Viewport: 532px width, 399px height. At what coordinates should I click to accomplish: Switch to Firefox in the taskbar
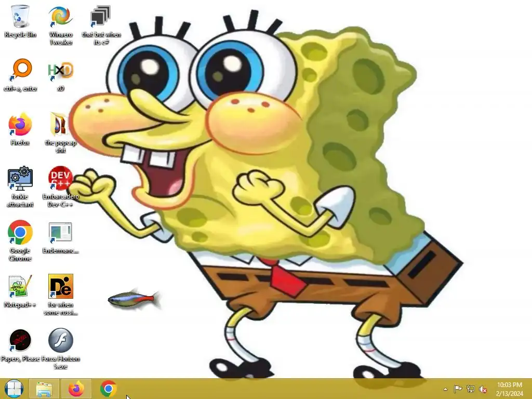point(76,389)
